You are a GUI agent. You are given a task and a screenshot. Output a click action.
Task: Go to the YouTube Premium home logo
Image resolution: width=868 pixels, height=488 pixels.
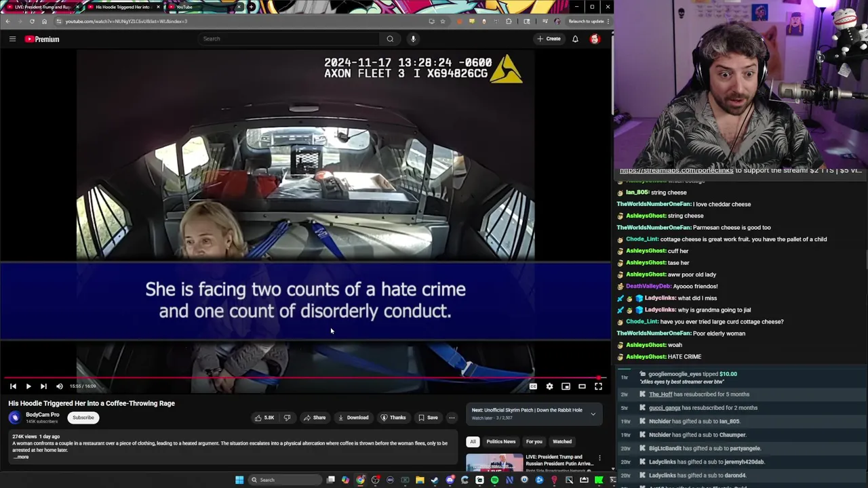tap(42, 39)
